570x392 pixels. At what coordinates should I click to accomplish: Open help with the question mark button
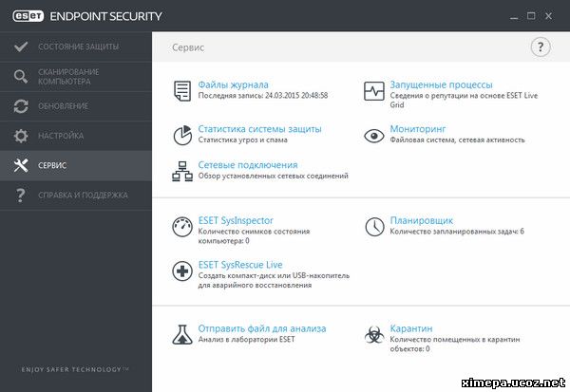pyautogui.click(x=541, y=47)
